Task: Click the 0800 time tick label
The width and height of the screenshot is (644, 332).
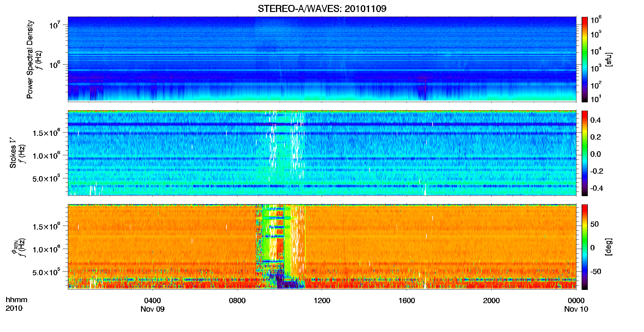Action: (237, 301)
